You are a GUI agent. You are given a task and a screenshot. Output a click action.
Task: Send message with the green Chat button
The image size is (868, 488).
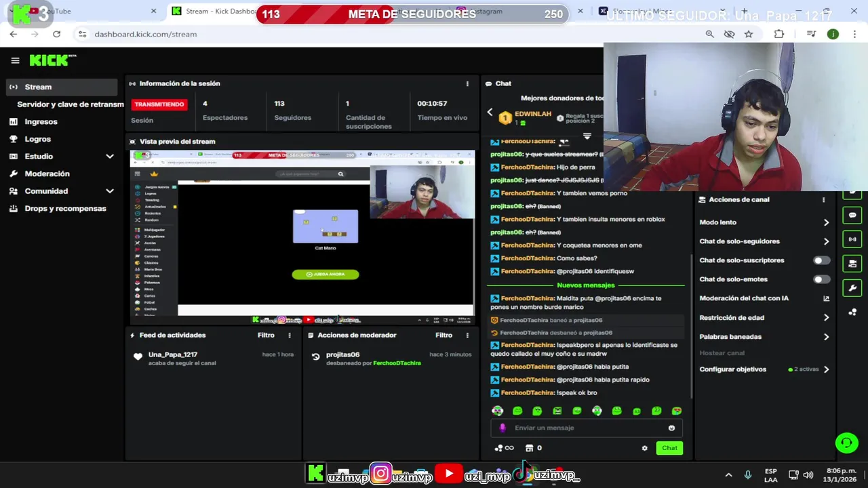coord(669,448)
